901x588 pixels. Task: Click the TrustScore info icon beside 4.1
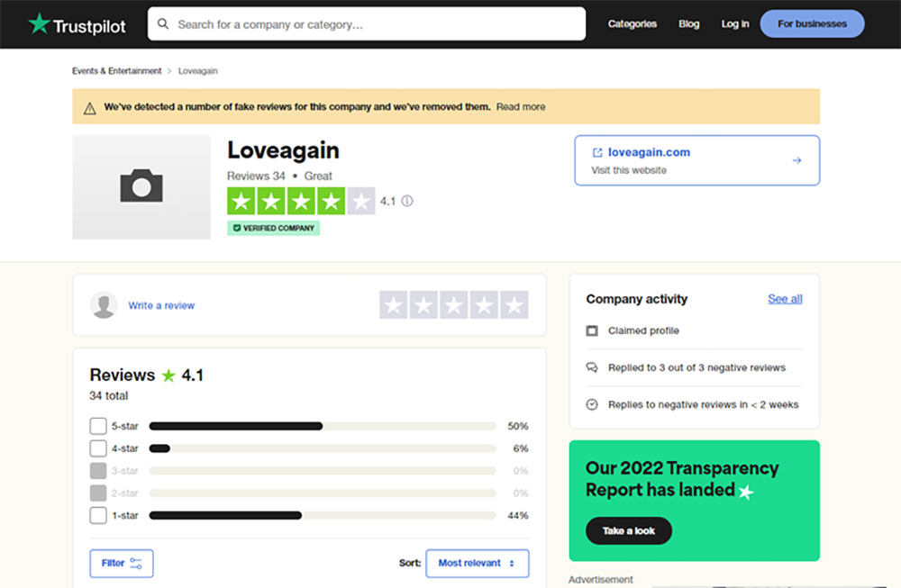coord(407,201)
